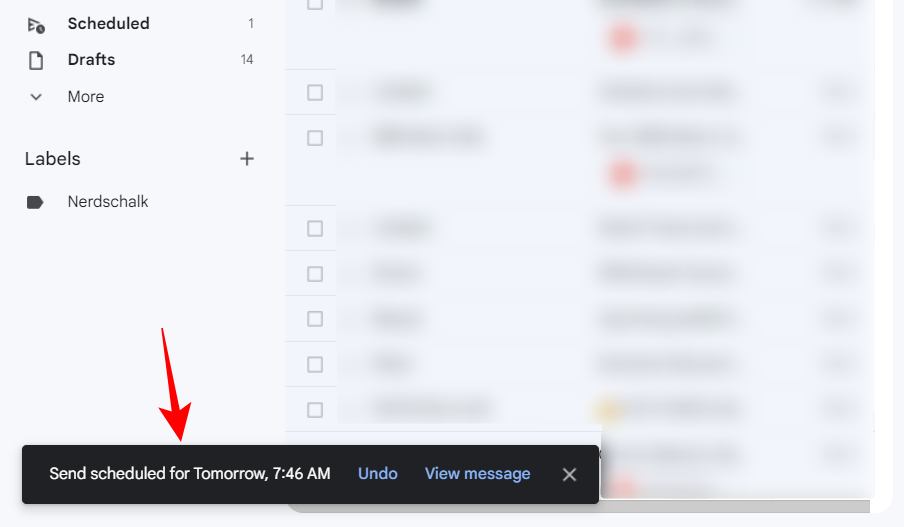Tick the checkbox above the Labels heading row
The image size is (904, 527).
click(x=315, y=138)
